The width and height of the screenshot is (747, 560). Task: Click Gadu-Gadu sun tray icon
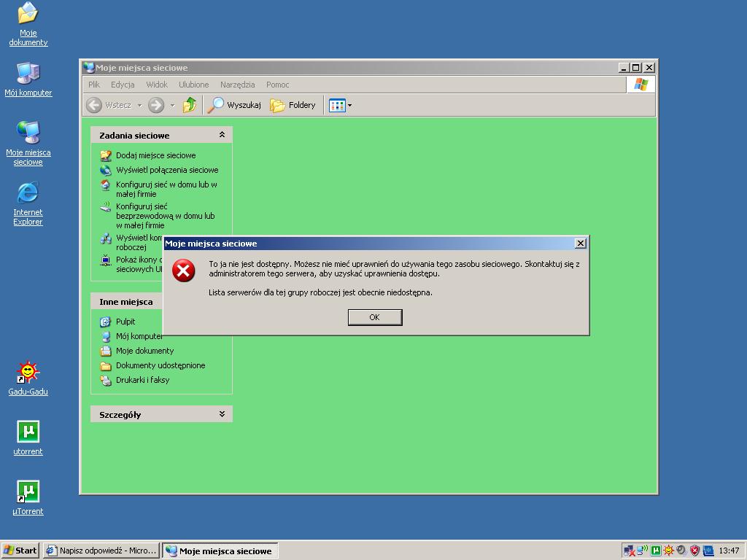[x=669, y=551]
